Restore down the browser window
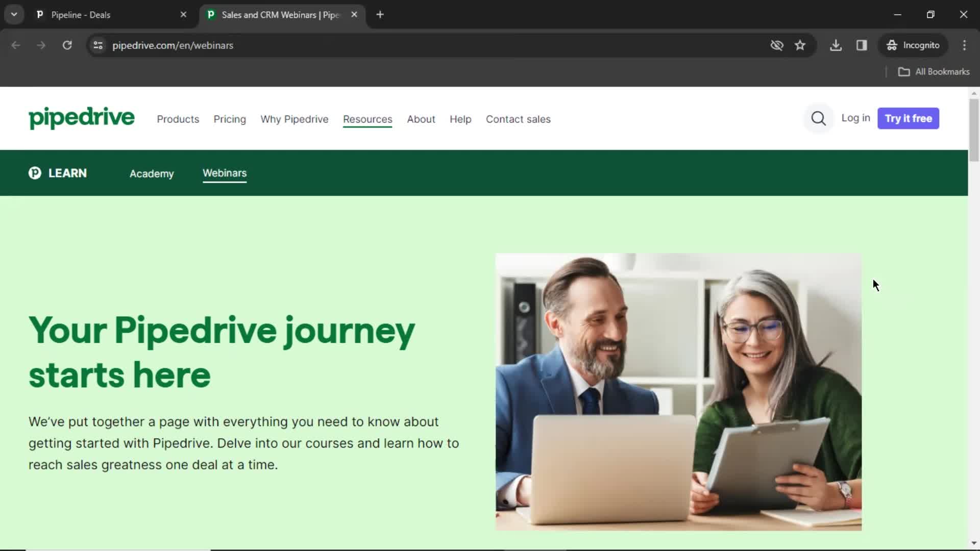 [x=930, y=15]
